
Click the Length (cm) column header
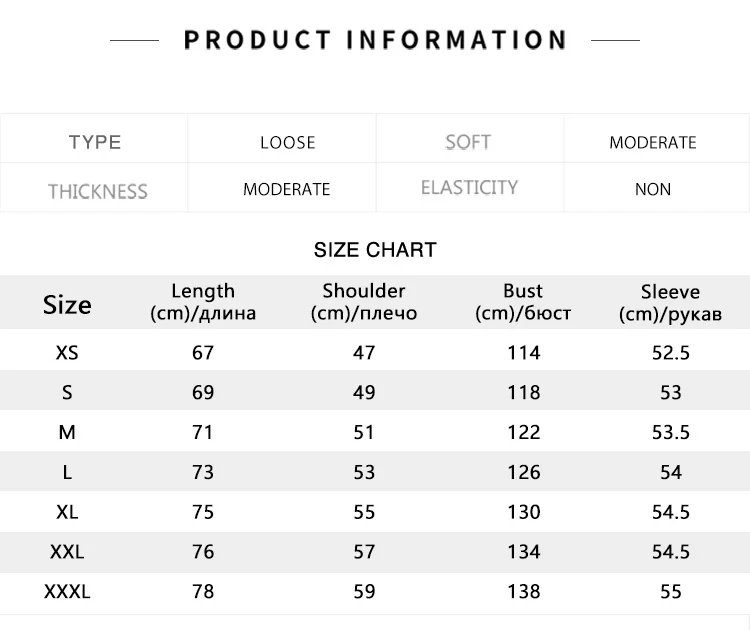pos(203,302)
